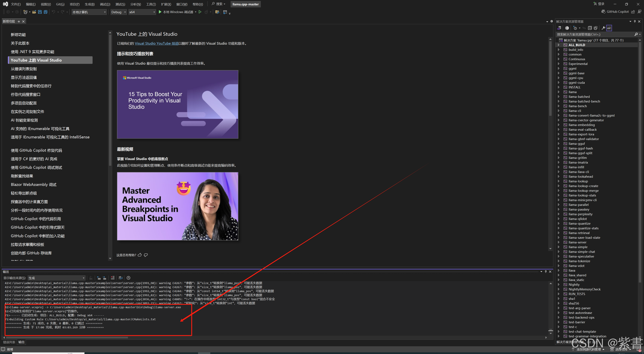Open the Master Advanced Breakpoints video thumbnail
644x354 pixels.
point(177,206)
